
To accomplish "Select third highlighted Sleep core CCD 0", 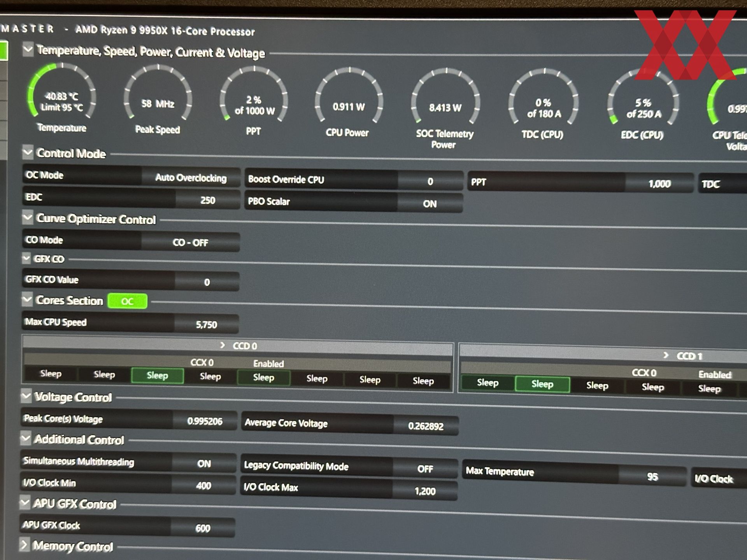I will tap(157, 376).
